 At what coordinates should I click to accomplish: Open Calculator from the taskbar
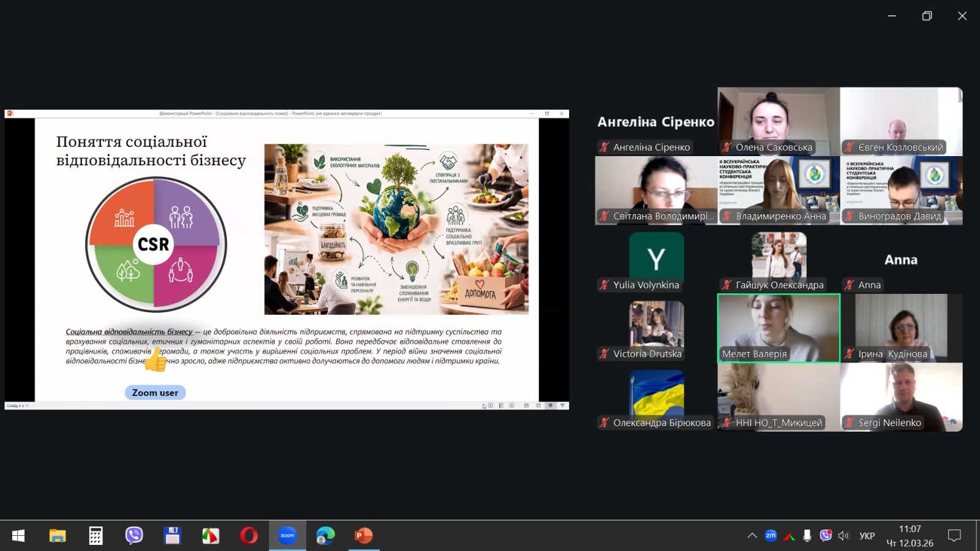coord(96,536)
